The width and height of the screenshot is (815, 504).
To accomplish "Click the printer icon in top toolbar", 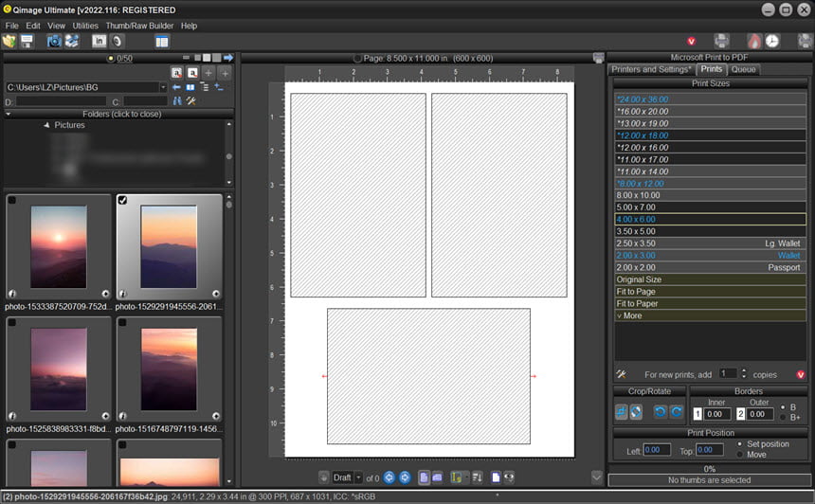I will point(721,41).
